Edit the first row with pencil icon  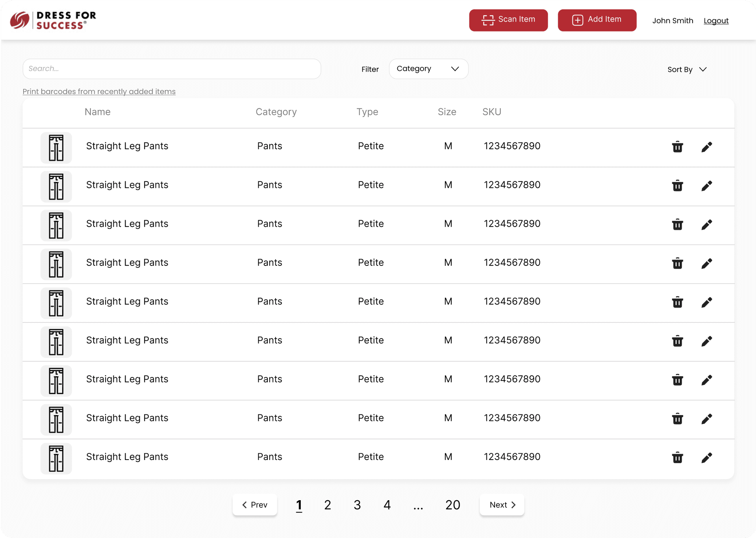[706, 147]
